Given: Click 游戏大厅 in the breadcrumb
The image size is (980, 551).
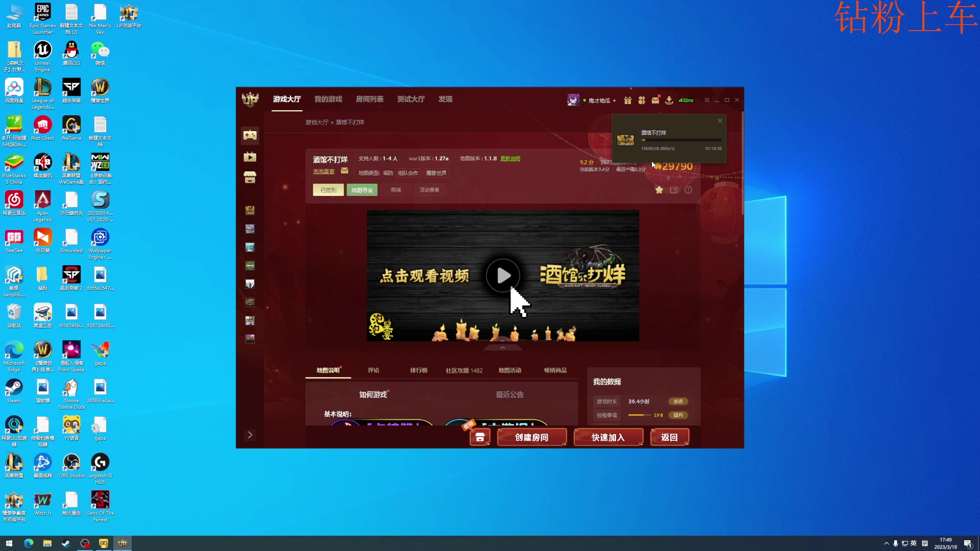Looking at the screenshot, I should point(317,122).
